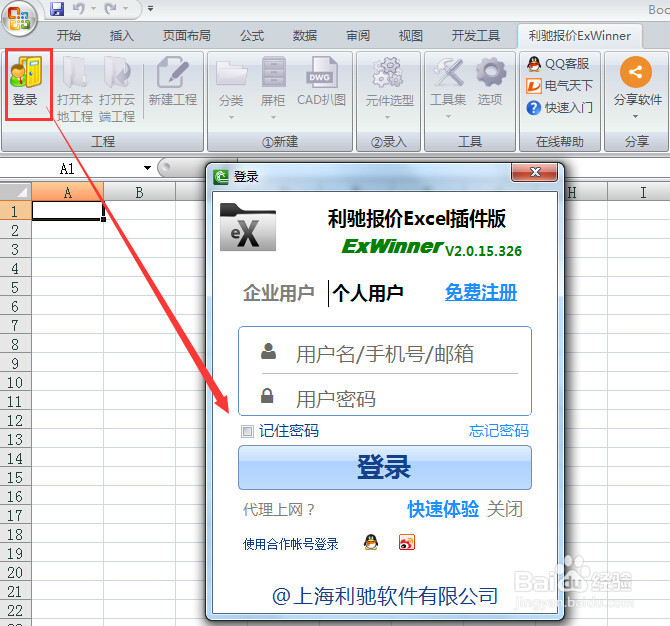Screen dimensions: 670x626
Task: Click the Save quick access icon
Action: 56,8
